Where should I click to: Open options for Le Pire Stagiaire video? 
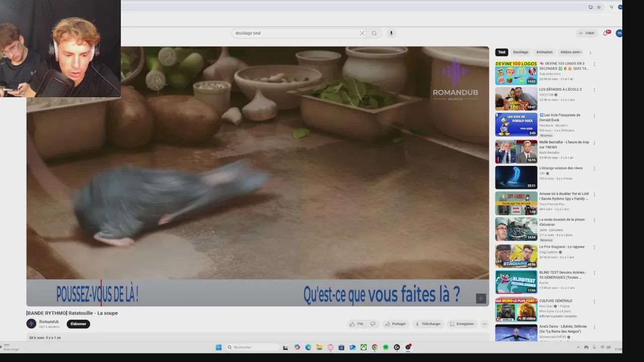[594, 247]
